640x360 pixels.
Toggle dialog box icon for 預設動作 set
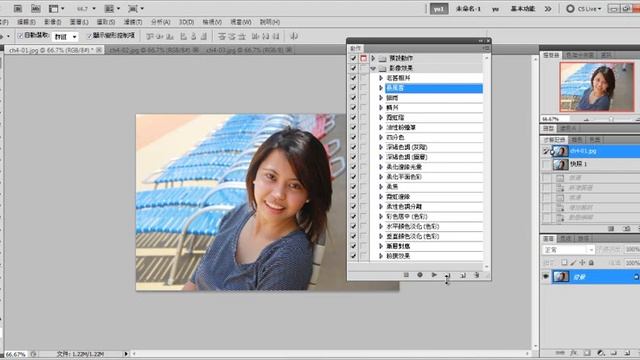(x=363, y=58)
